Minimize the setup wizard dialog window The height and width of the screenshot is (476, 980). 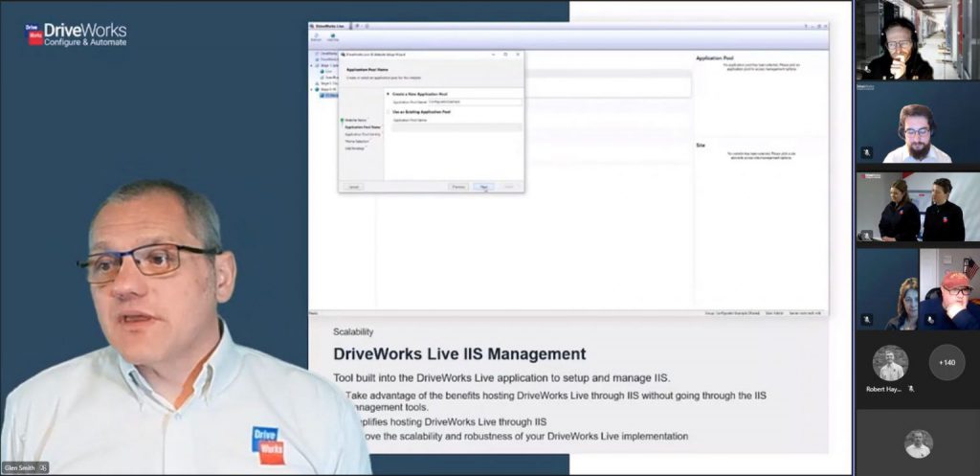tap(493, 55)
